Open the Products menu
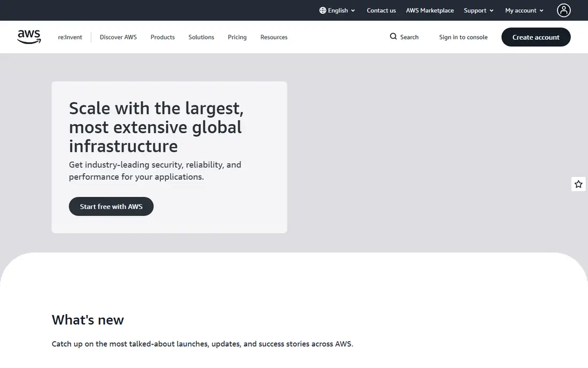The height and width of the screenshot is (368, 588). 163,37
